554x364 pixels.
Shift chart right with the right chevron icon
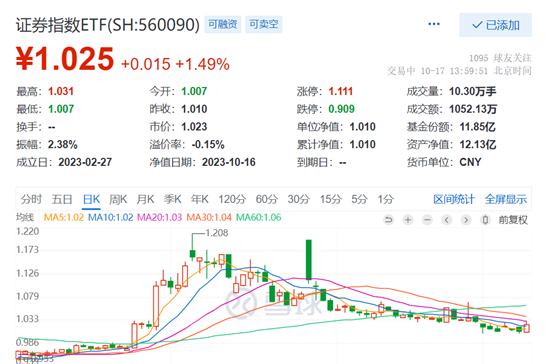click(466, 220)
